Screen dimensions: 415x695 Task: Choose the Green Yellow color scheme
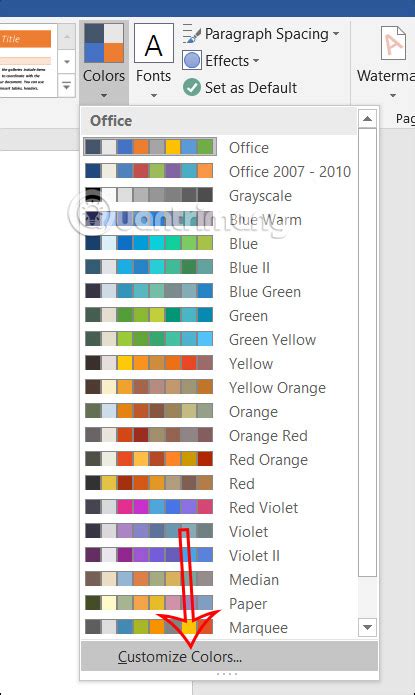pos(219,339)
